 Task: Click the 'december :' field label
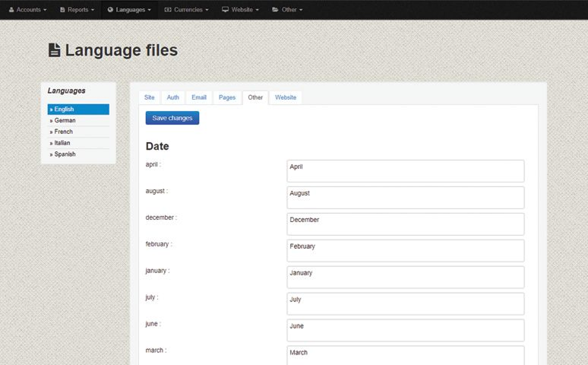tap(161, 217)
